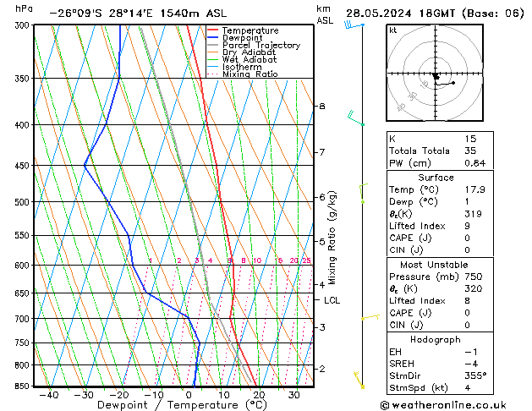
Task: Click the StmDir value '355°'
Action: [475, 376]
